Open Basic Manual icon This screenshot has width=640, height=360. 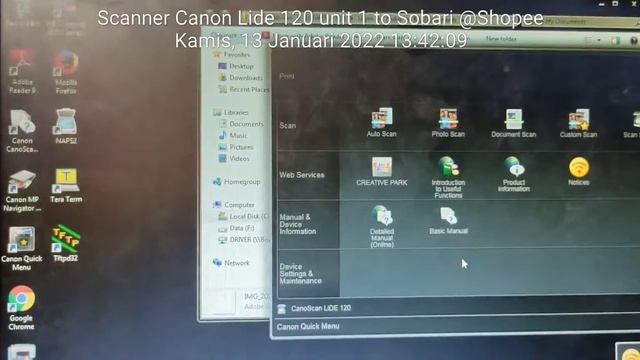448,220
